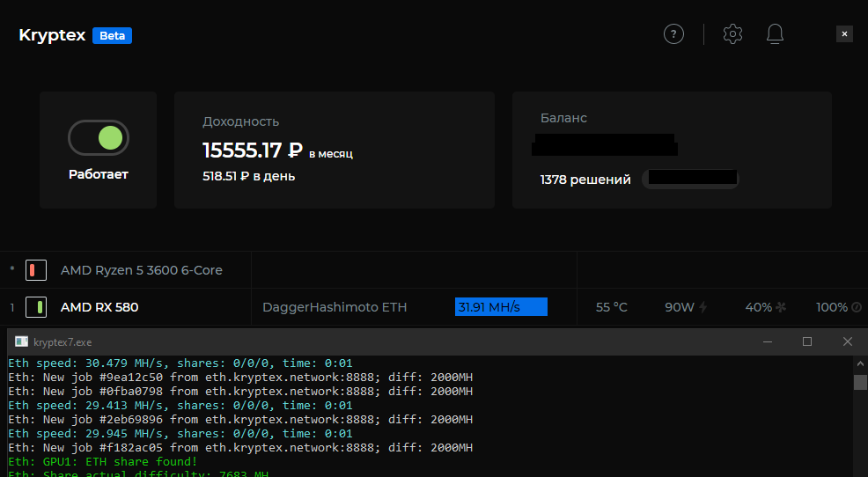
Task: Click the load gauge icon next to 100%
Action: (x=856, y=307)
